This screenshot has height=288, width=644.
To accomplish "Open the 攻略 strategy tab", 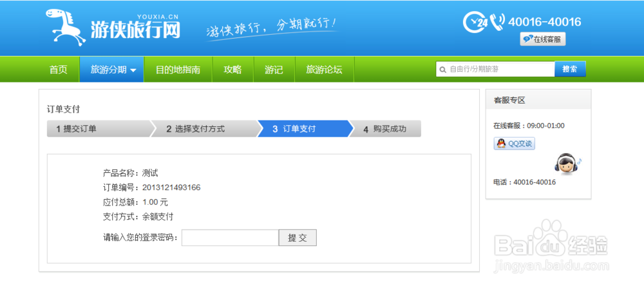I will 232,70.
